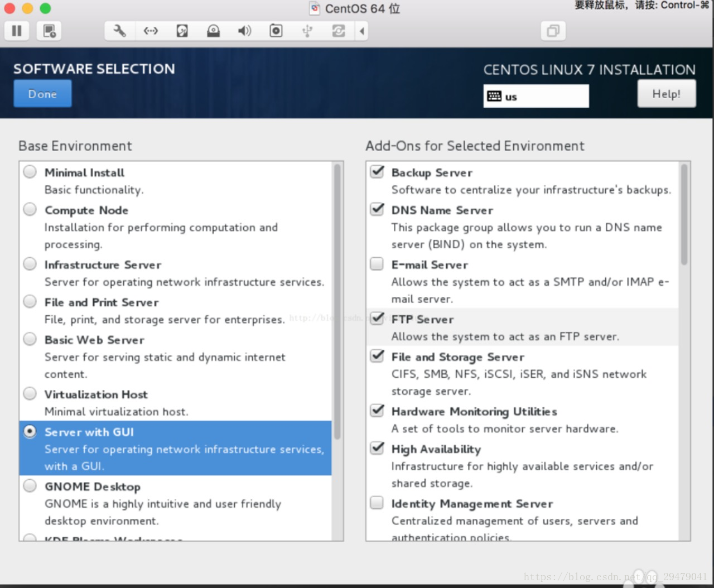Click 'Minimal Install' label text
Screen dimensions: 714x588
84,172
